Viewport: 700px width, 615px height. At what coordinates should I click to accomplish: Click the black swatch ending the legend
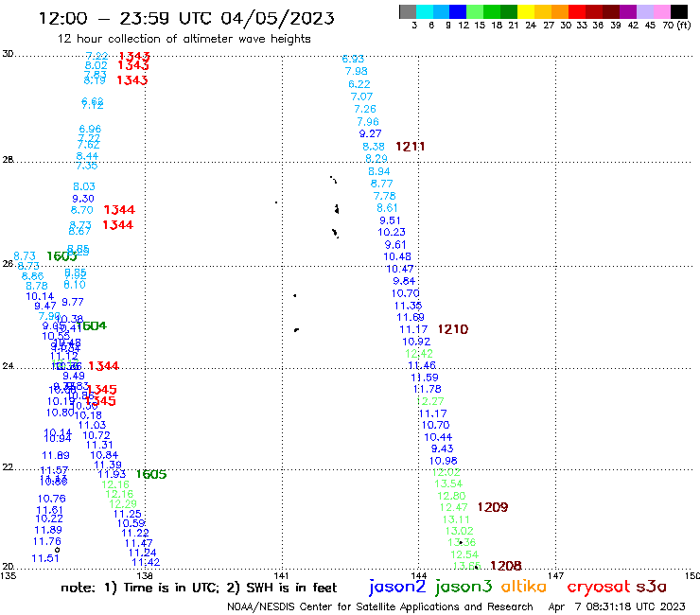[x=679, y=11]
